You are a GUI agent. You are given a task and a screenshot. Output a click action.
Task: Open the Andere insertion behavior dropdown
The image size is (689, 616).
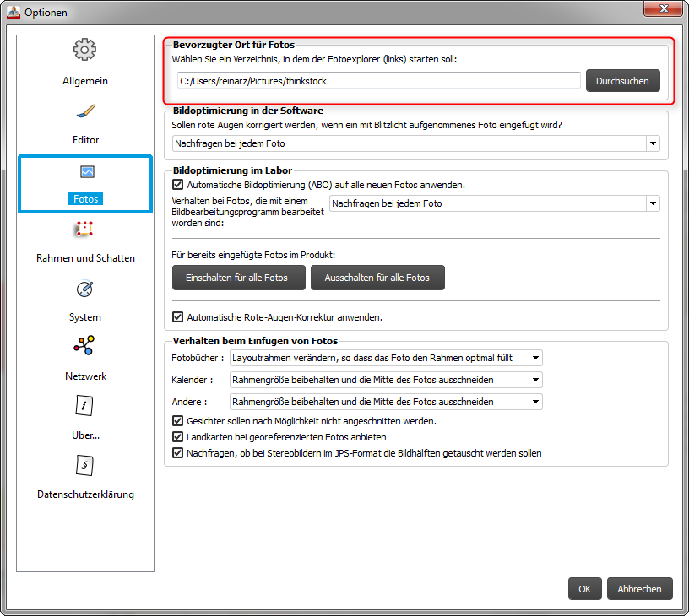535,402
